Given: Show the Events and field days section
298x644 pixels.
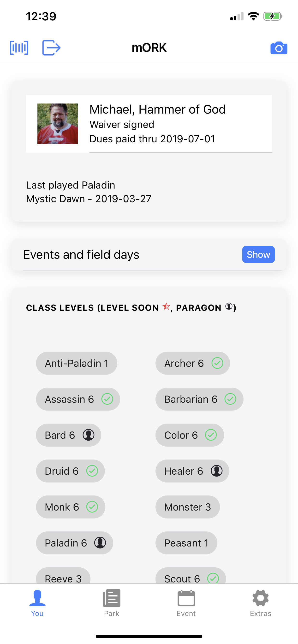Looking at the screenshot, I should click(x=258, y=254).
